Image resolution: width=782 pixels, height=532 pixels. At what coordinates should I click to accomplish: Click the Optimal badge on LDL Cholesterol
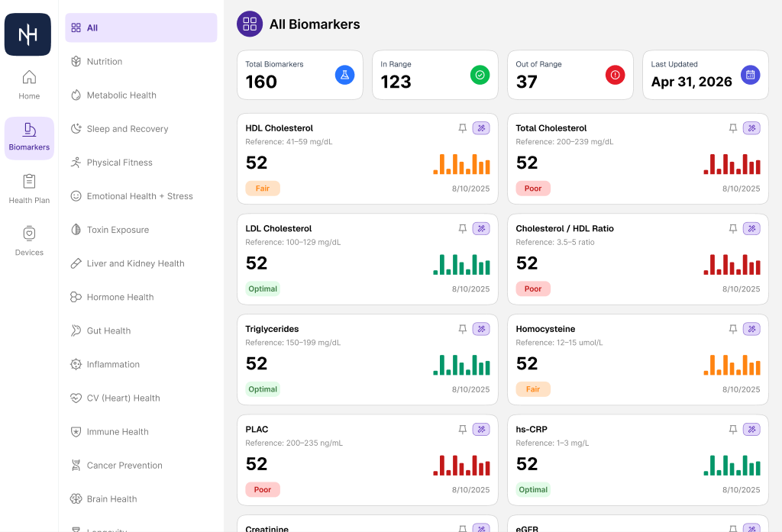(x=263, y=289)
